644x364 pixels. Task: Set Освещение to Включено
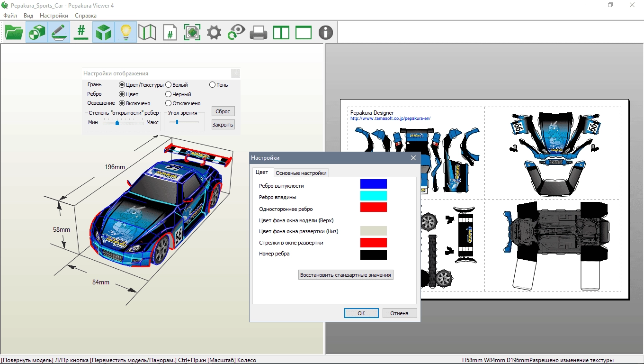[x=134, y=103]
